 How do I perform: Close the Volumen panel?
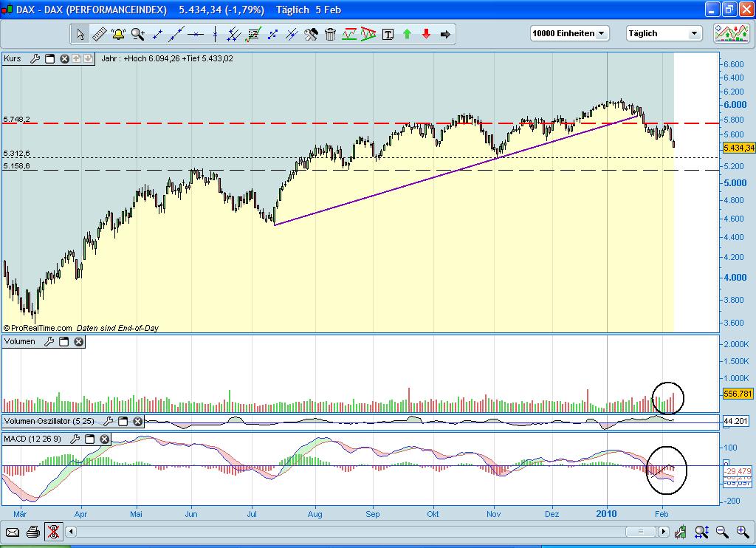point(78,342)
